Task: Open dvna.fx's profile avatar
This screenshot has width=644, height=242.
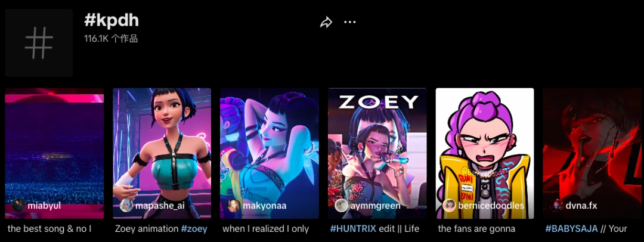Action: (x=557, y=205)
